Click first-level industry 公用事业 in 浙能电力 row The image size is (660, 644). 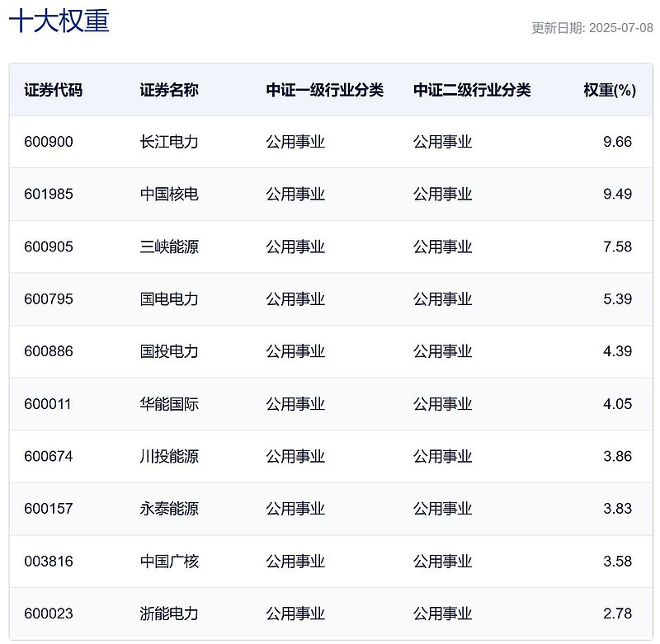pyautogui.click(x=295, y=613)
